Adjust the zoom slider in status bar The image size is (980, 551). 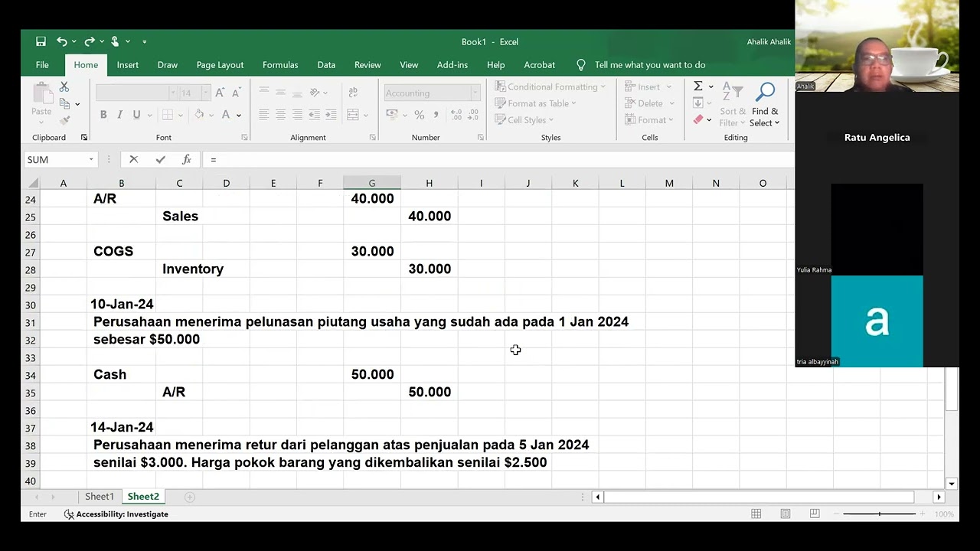879,514
